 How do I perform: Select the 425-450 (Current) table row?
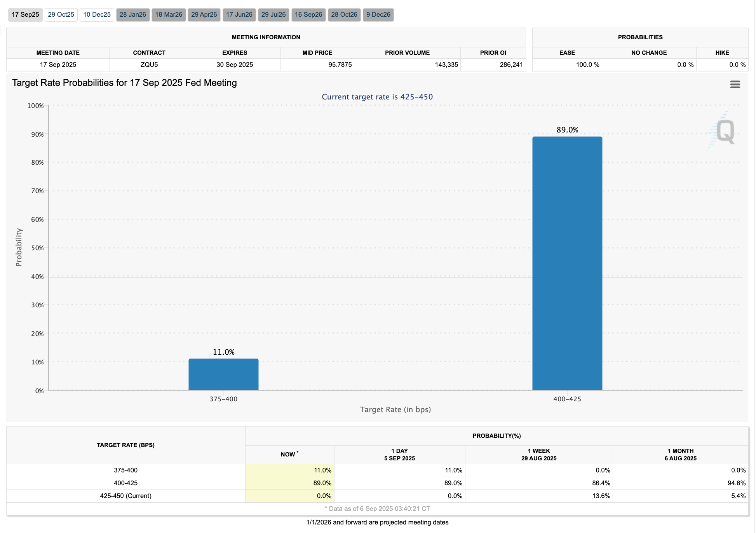click(x=125, y=496)
